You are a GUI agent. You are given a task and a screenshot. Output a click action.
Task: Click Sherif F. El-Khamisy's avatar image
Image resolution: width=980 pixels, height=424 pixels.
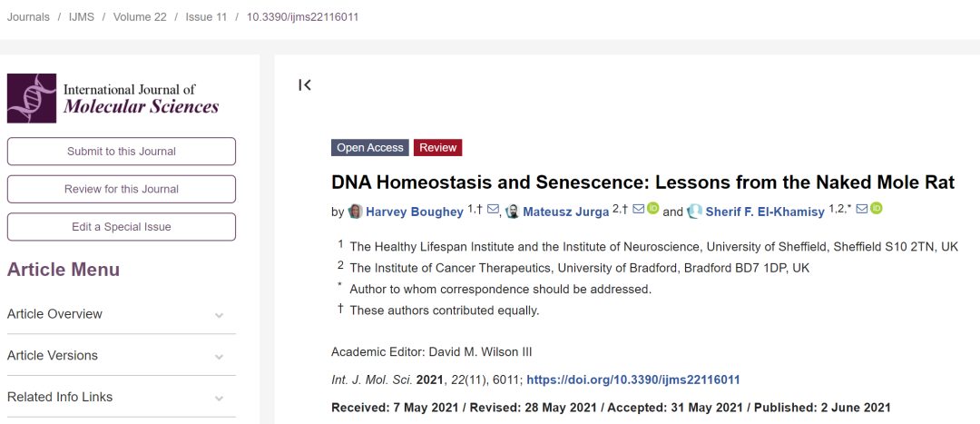[x=694, y=212]
